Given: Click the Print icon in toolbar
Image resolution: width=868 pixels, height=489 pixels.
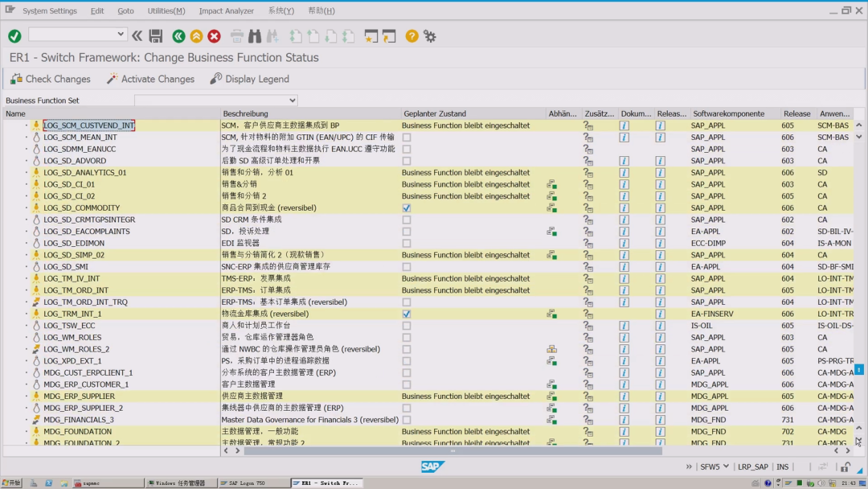Looking at the screenshot, I should (237, 36).
